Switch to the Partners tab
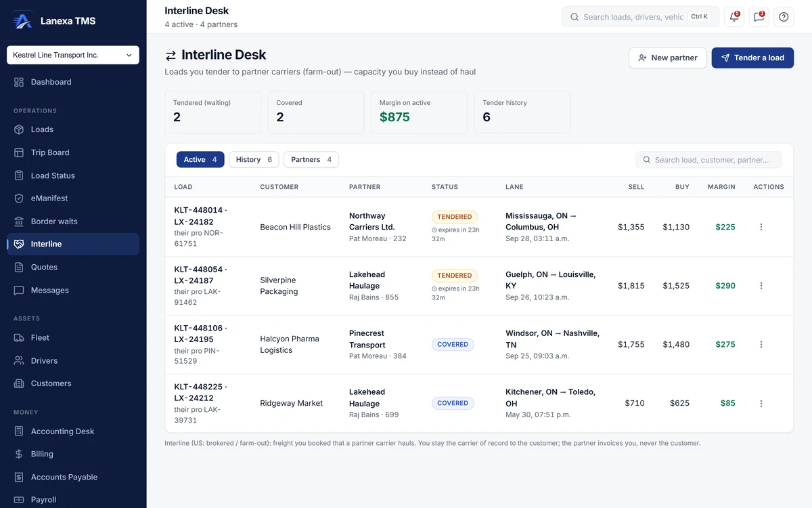This screenshot has width=812, height=508. 311,160
